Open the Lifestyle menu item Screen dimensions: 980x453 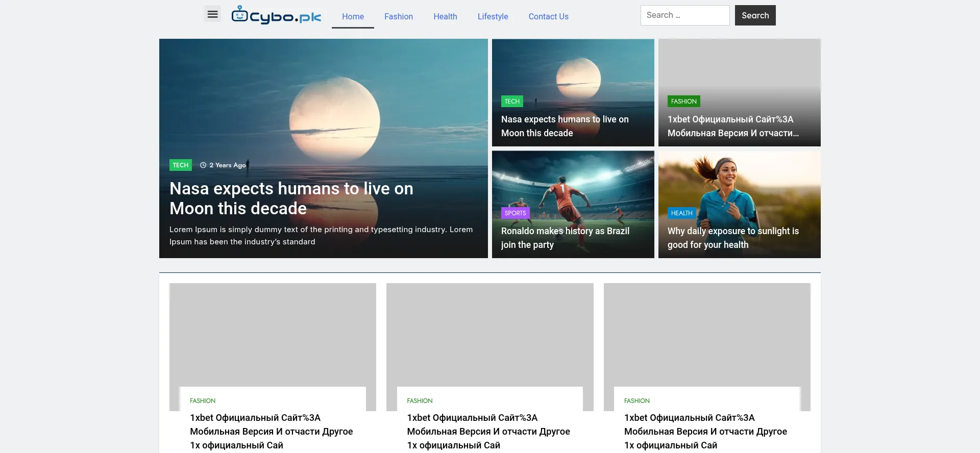493,16
